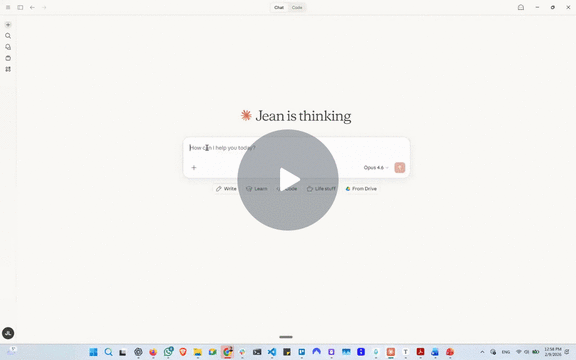Open the chats history icon in sidebar
576x360 pixels.
[8, 47]
